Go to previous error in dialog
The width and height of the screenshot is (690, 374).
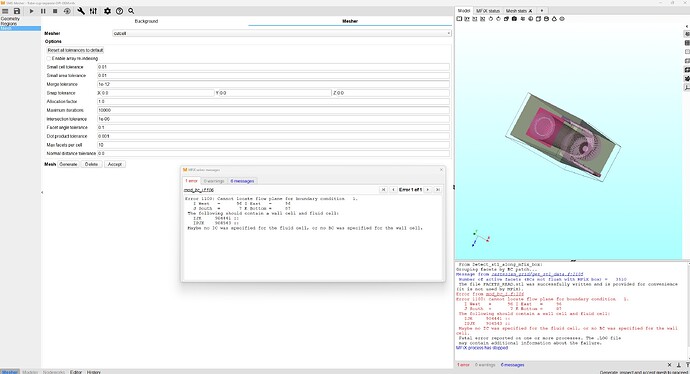393,190
